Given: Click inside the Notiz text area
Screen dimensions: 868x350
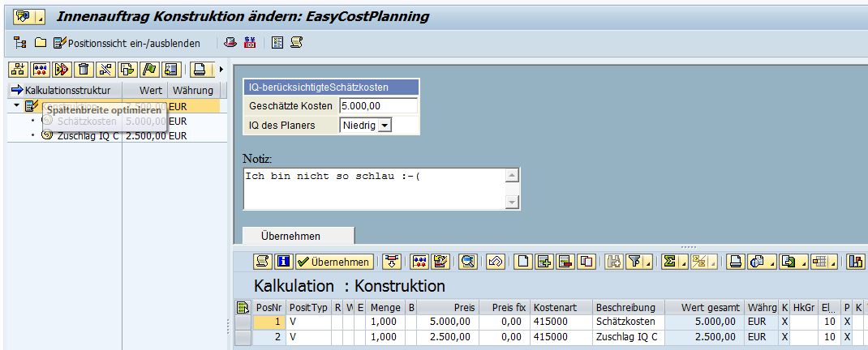Looking at the screenshot, I should click(375, 189).
